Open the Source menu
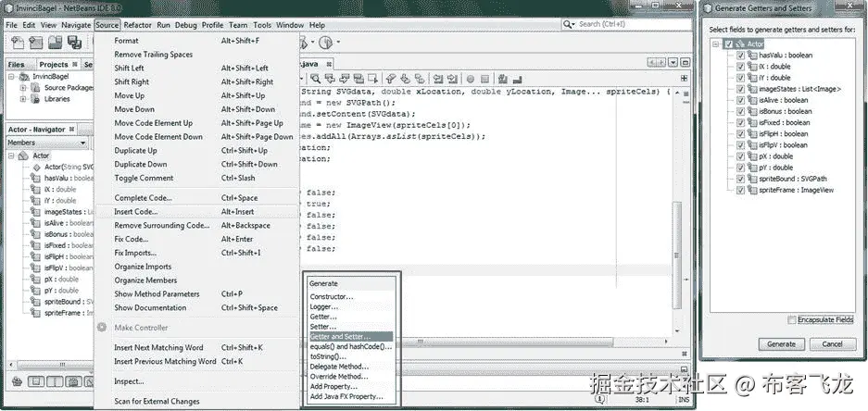 coord(107,25)
